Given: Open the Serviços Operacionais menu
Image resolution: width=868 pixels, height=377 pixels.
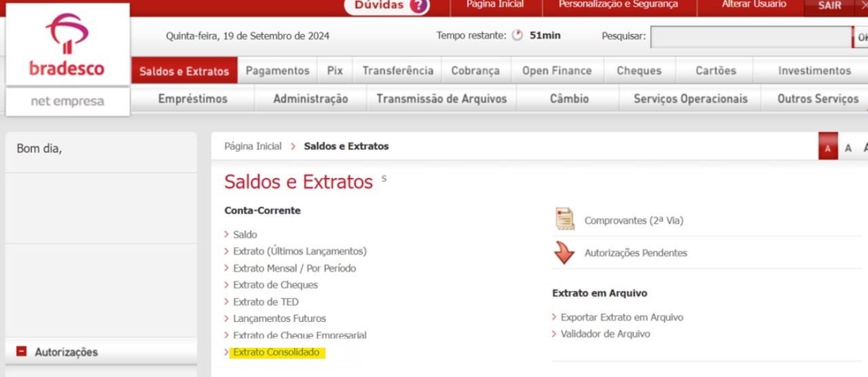Looking at the screenshot, I should (x=690, y=98).
